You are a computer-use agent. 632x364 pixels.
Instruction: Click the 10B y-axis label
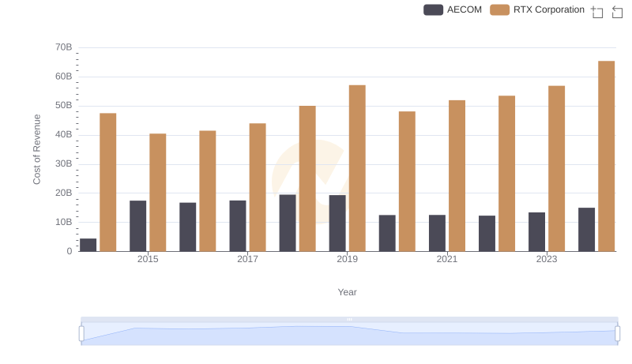[64, 222]
